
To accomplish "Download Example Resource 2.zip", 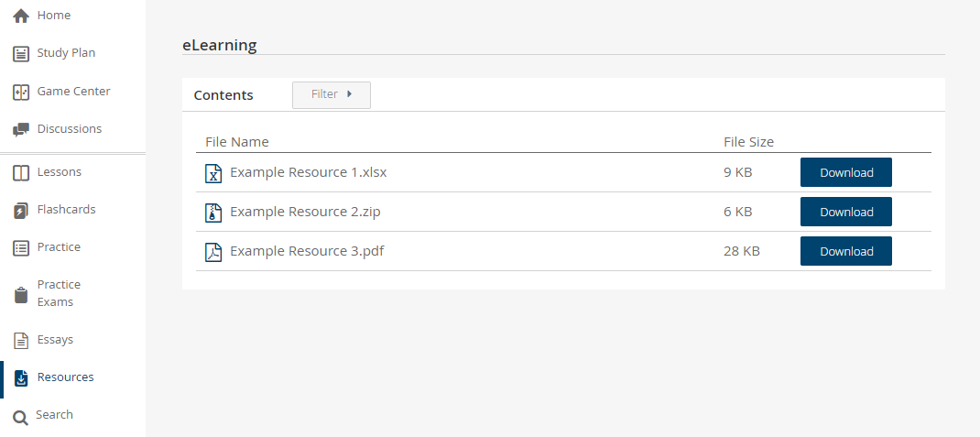I will coord(845,212).
